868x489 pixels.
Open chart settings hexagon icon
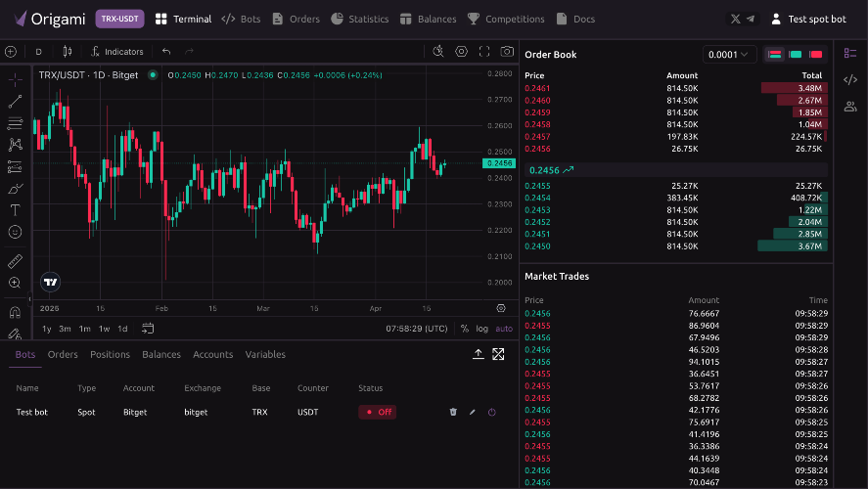coord(461,52)
